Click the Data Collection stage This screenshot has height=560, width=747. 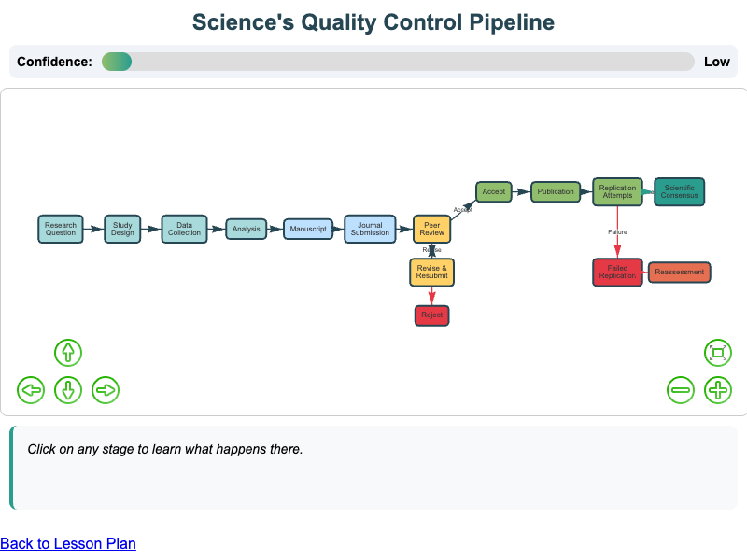pyautogui.click(x=184, y=229)
